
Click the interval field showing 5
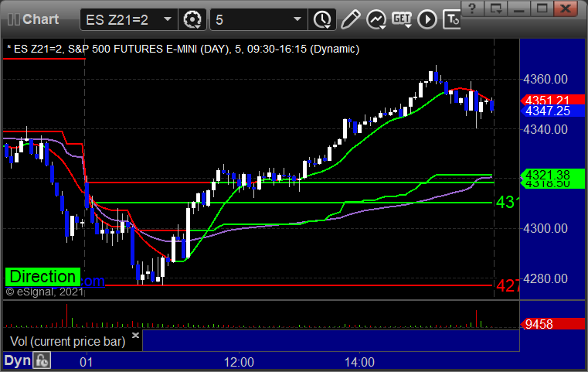click(259, 19)
